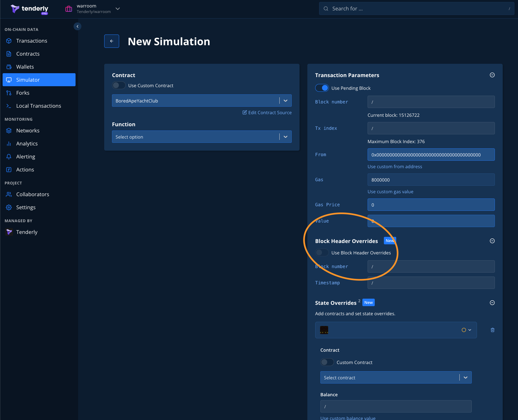Click the Tx index input field
This screenshot has width=518, height=420.
point(431,128)
